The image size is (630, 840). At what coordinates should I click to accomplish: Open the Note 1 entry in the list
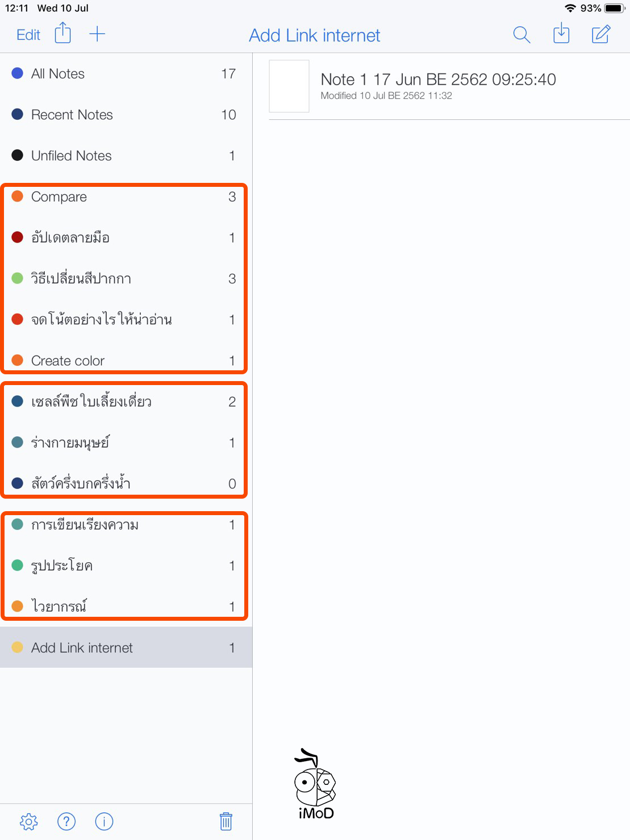tap(437, 86)
